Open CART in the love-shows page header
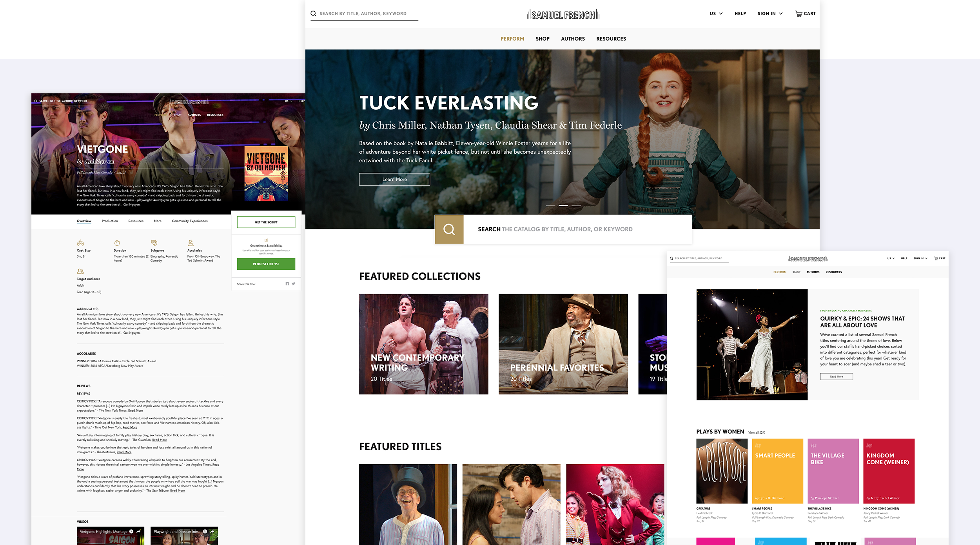Screen dimensions: 980x545 [940, 258]
